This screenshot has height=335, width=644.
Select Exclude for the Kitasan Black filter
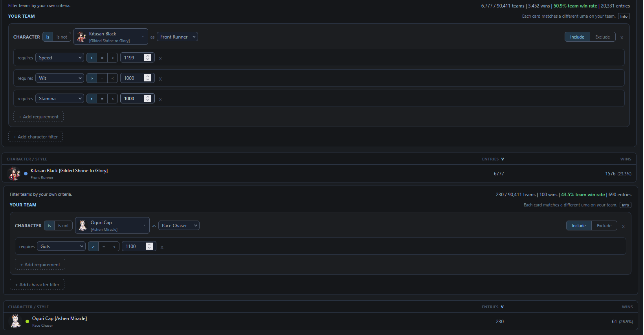pos(602,37)
